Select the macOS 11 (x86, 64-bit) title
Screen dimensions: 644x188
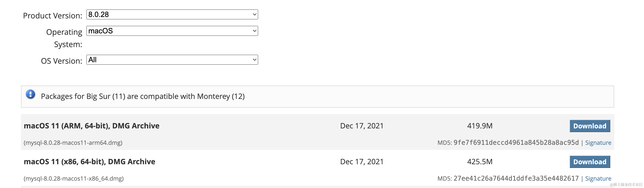(x=89, y=162)
